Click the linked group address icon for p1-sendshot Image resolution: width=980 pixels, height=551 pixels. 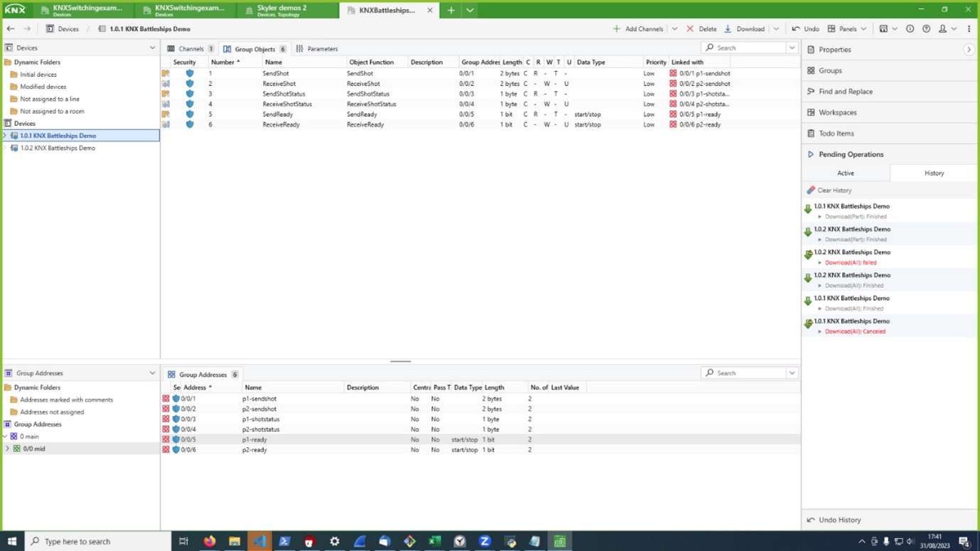click(x=673, y=73)
